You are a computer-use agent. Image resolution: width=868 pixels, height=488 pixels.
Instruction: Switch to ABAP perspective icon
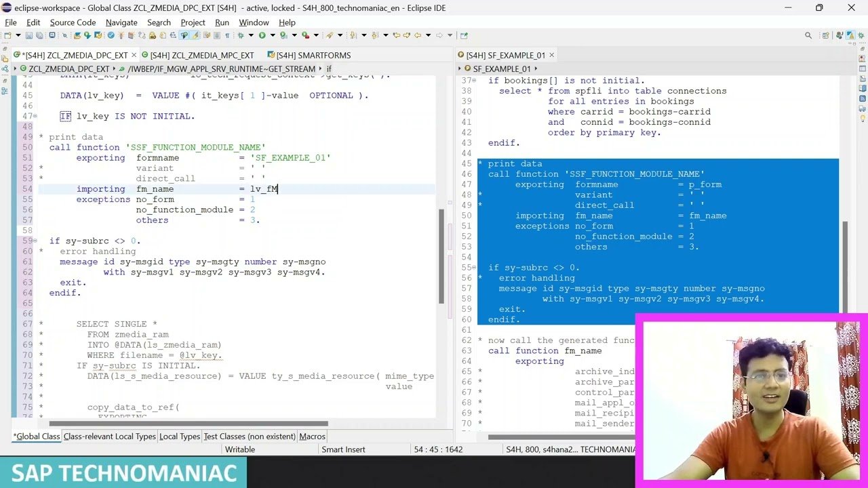[850, 35]
